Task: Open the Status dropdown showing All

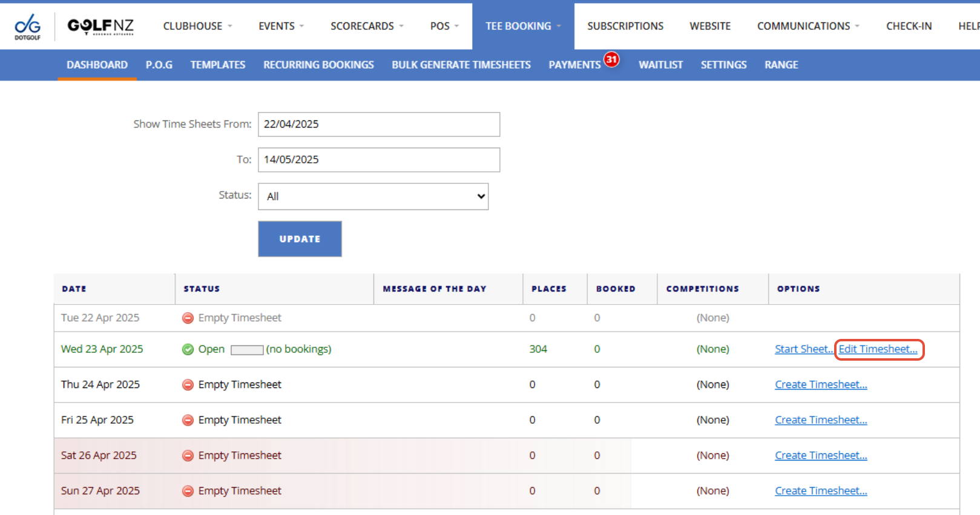Action: (x=373, y=197)
